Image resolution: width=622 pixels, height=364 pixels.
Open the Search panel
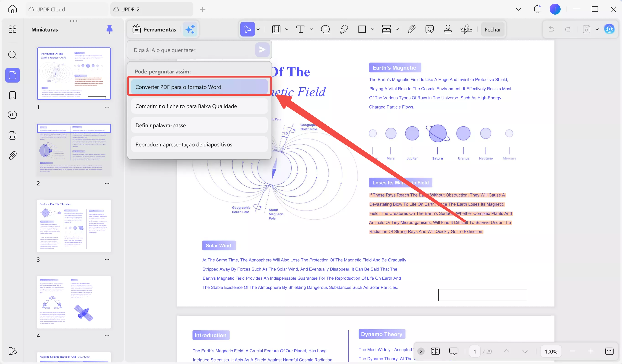pos(12,55)
